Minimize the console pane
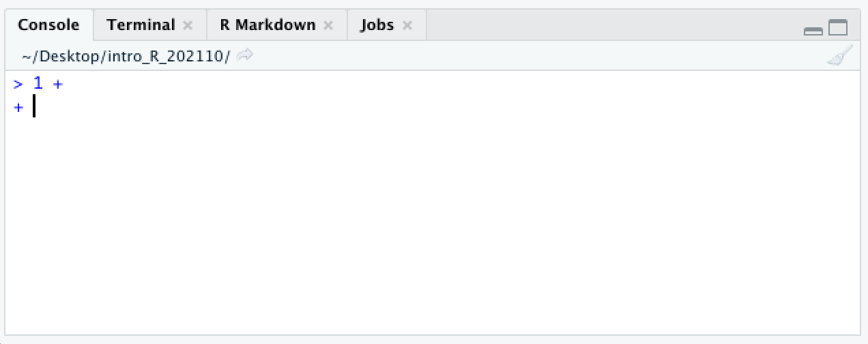 813,31
